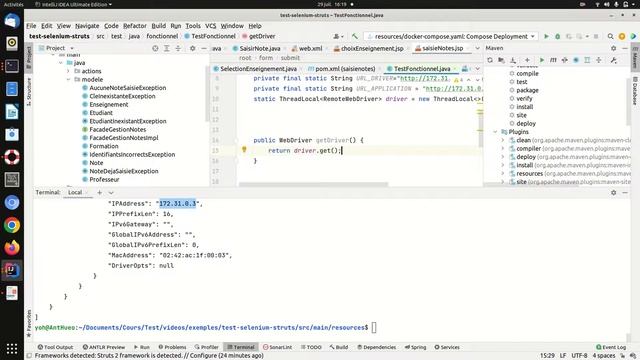
Task: Expand the clean plugin node
Action: click(503, 140)
